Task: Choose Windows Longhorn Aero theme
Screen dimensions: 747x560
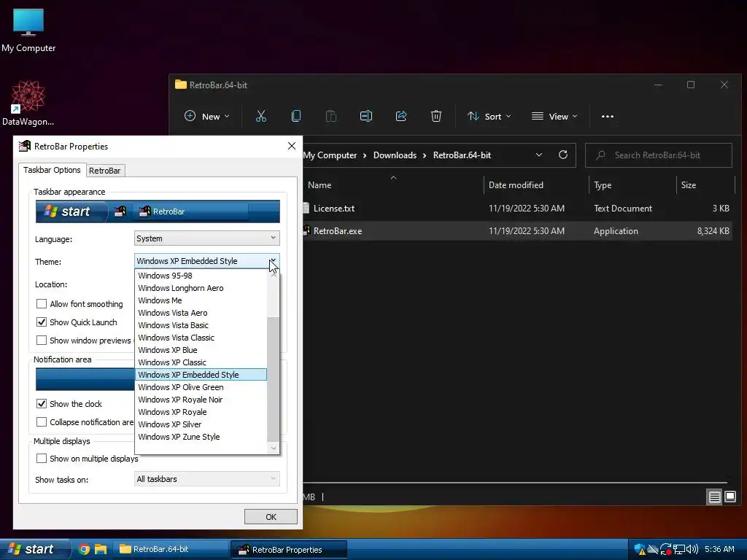Action: pos(201,288)
